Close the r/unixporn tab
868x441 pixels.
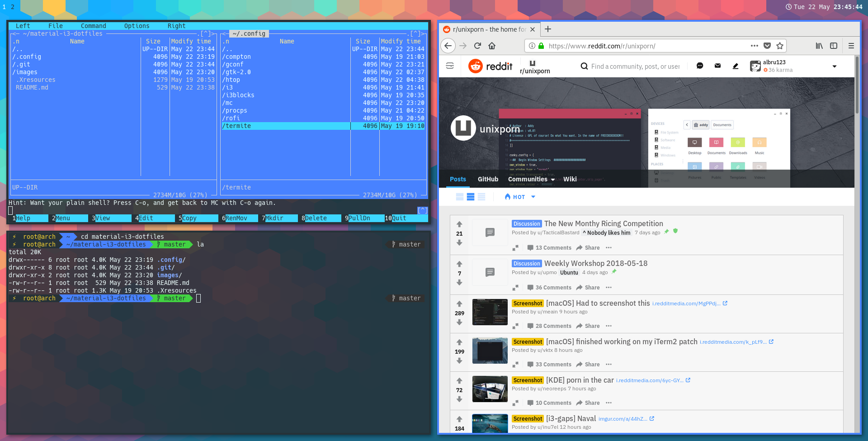pos(533,29)
